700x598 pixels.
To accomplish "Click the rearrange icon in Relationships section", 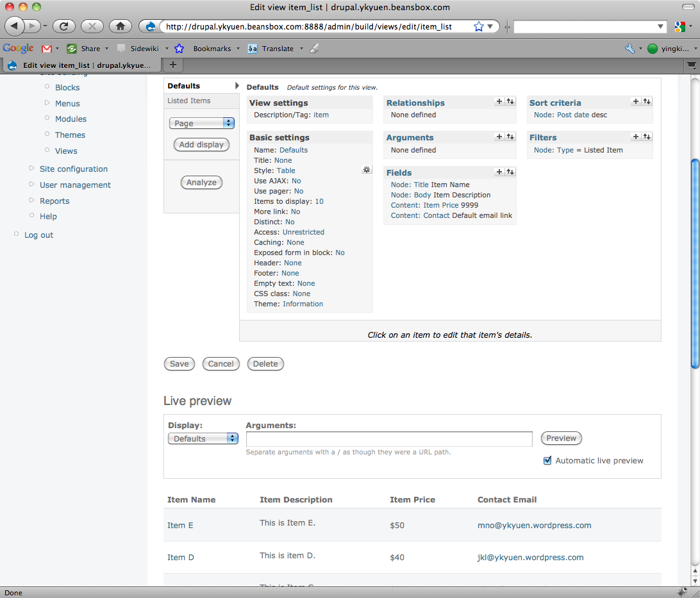I will point(510,101).
